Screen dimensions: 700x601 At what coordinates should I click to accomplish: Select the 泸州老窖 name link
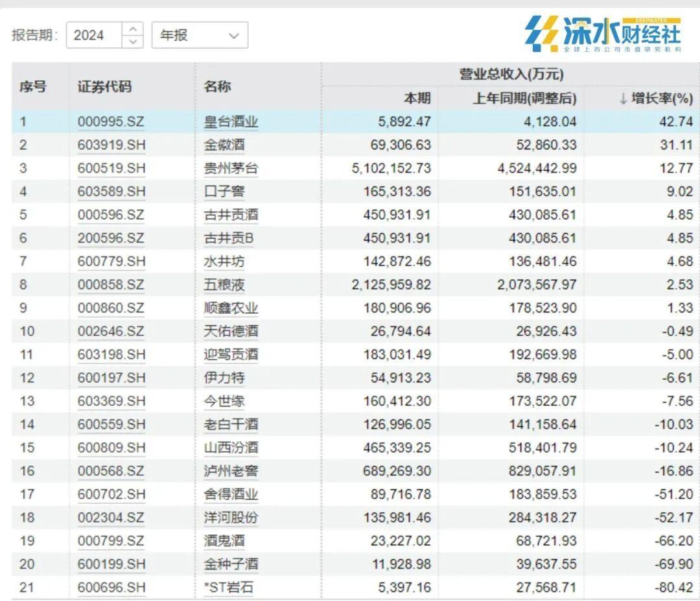[x=231, y=471]
